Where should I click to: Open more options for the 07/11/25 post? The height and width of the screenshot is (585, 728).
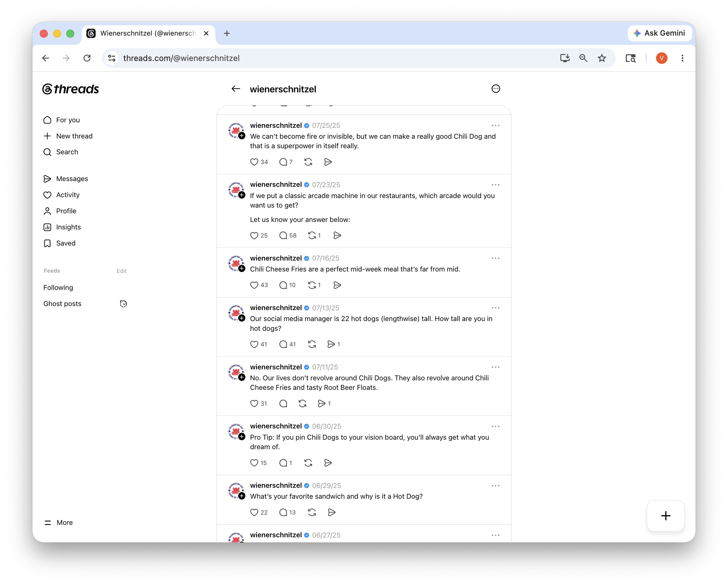495,367
